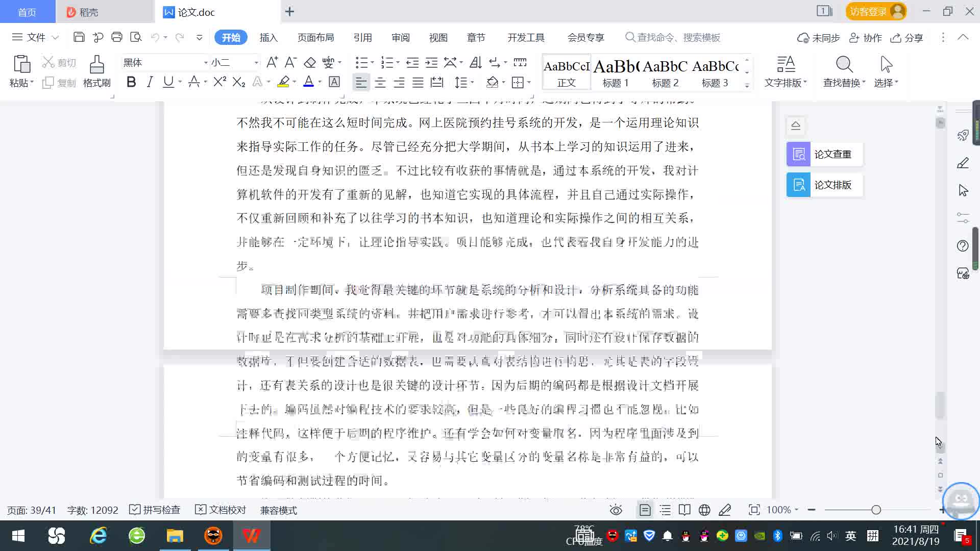The image size is (980, 551).
Task: Click the 论文查重 plagiarism check icon
Action: point(799,154)
